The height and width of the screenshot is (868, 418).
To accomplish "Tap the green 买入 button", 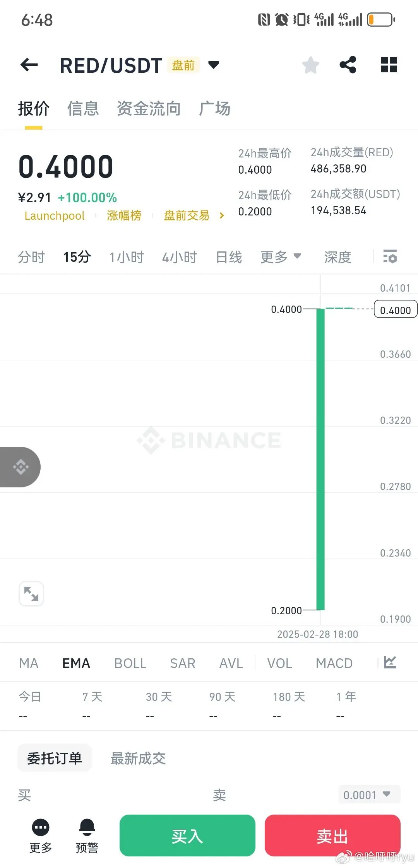I will (187, 836).
